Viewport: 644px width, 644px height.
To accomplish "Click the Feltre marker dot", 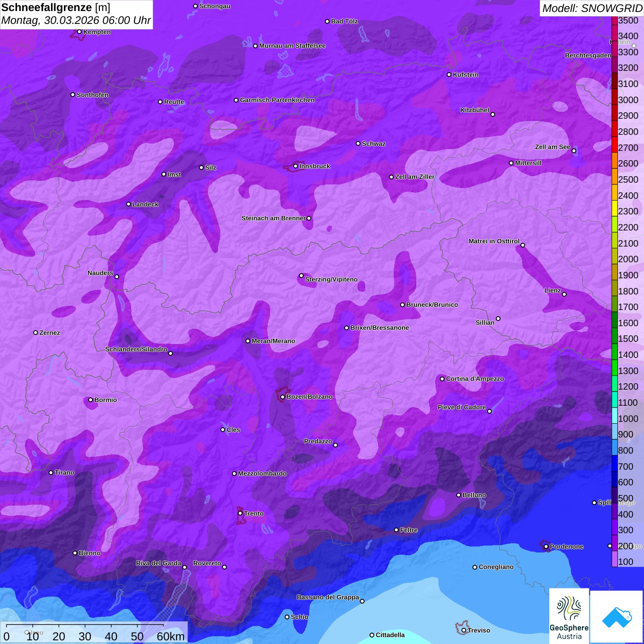I will point(396,530).
